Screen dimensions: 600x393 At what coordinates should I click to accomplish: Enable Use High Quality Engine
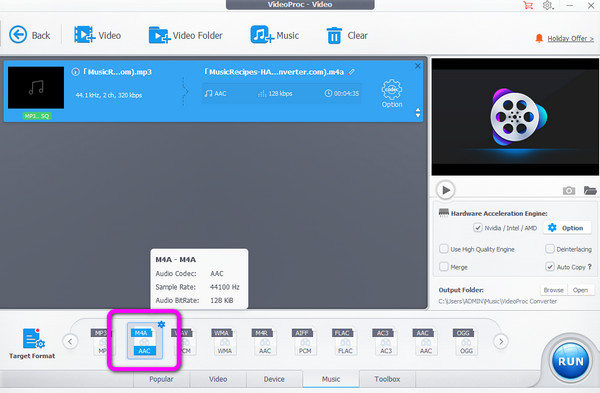[443, 249]
